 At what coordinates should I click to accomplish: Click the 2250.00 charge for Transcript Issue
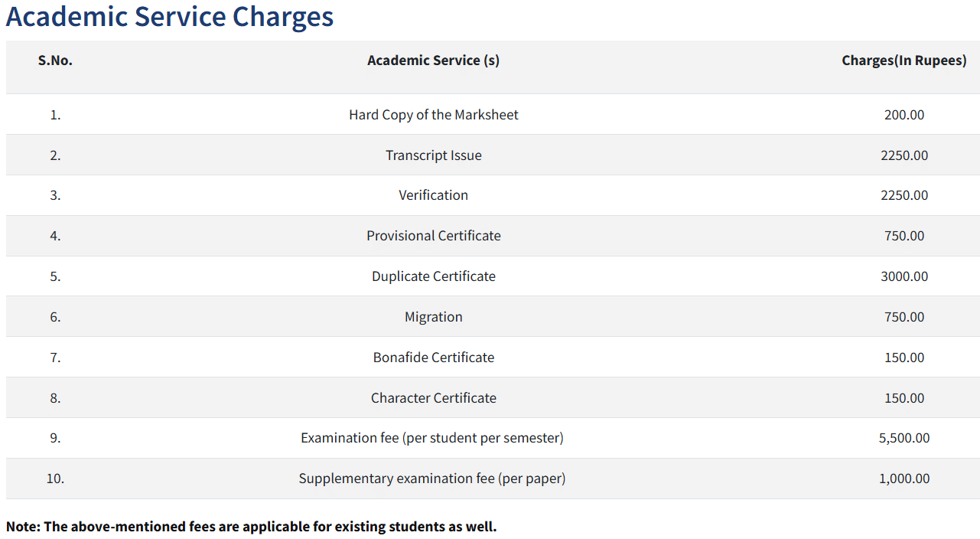[904, 155]
